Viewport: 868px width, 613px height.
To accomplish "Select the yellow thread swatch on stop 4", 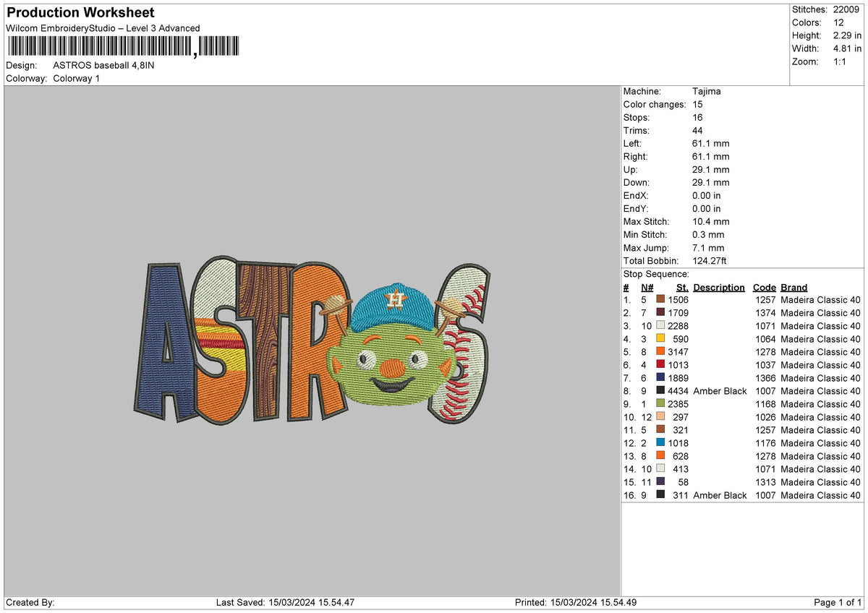I will tap(660, 339).
